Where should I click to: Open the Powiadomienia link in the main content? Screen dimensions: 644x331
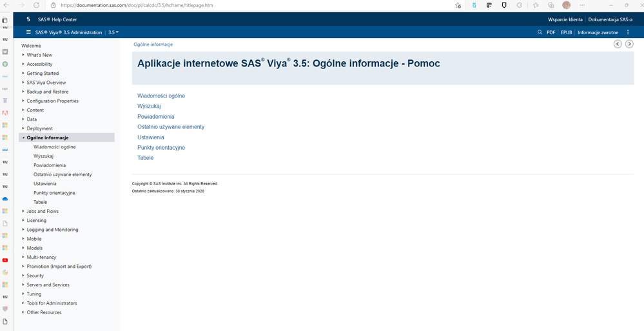[x=155, y=116]
